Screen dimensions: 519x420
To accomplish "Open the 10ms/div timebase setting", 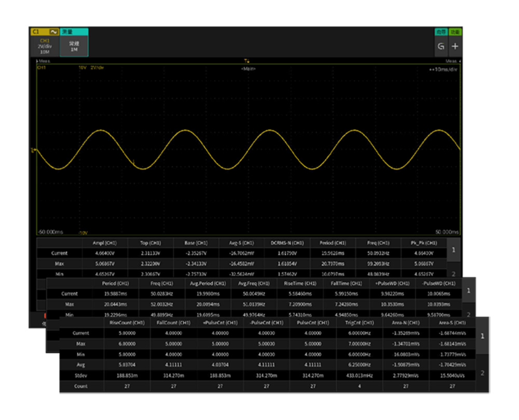I will click(x=445, y=69).
